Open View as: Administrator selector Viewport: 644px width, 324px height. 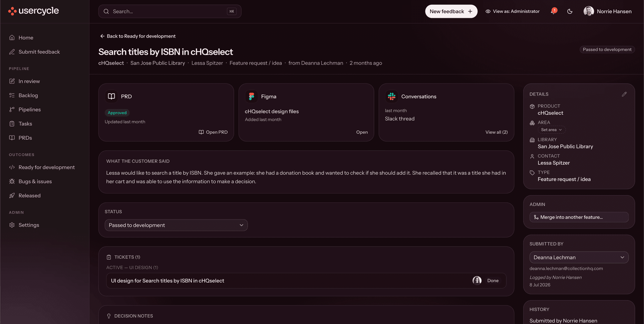coord(513,11)
